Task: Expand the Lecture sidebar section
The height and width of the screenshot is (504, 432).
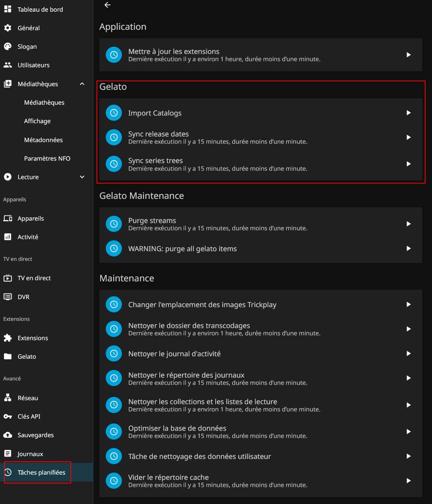Action: (82, 177)
